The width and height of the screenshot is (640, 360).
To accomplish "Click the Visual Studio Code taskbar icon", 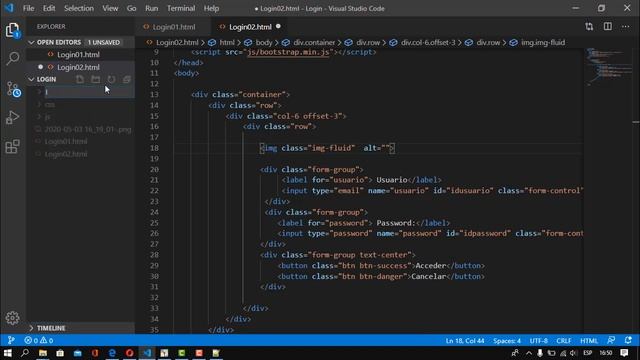I will click(x=147, y=353).
